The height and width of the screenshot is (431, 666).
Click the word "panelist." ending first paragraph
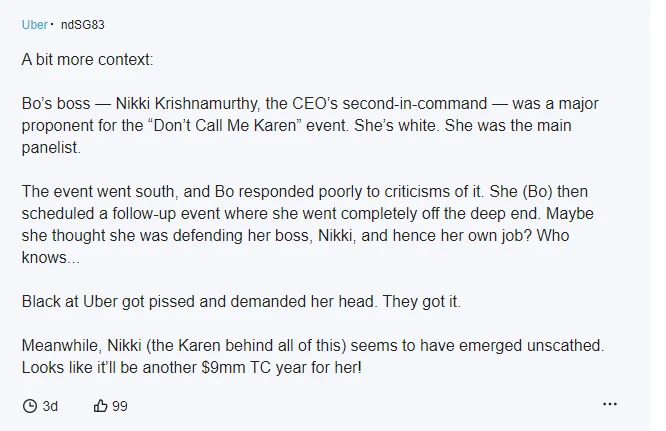click(x=51, y=148)
